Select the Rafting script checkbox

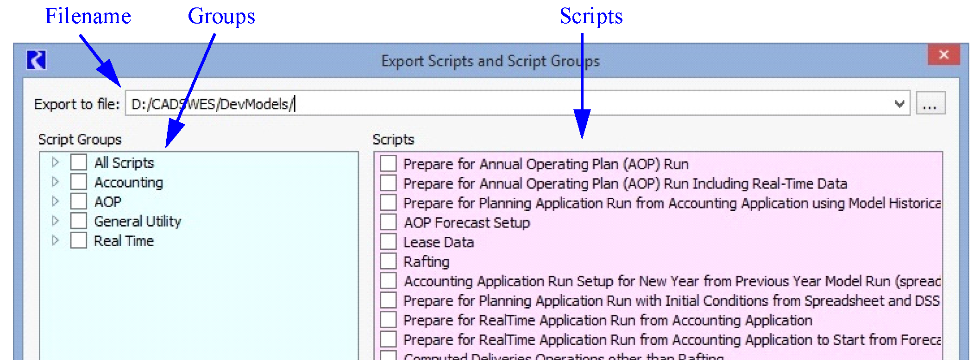pyautogui.click(x=388, y=261)
